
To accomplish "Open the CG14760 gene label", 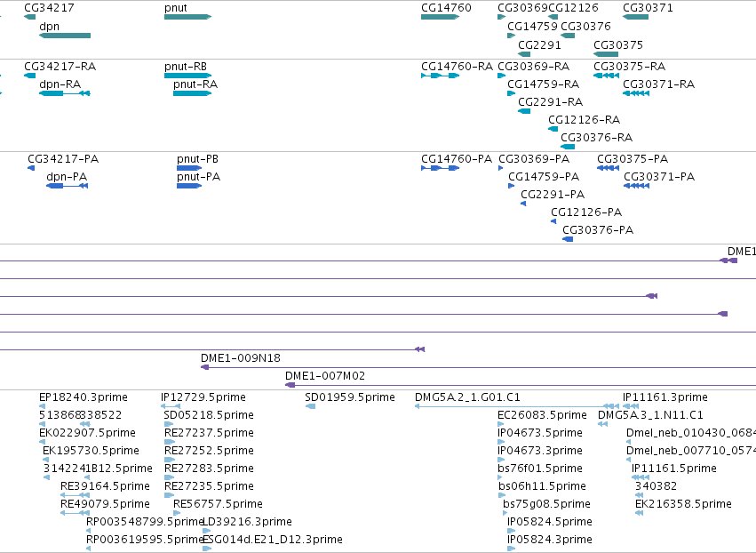I will 446,8.
